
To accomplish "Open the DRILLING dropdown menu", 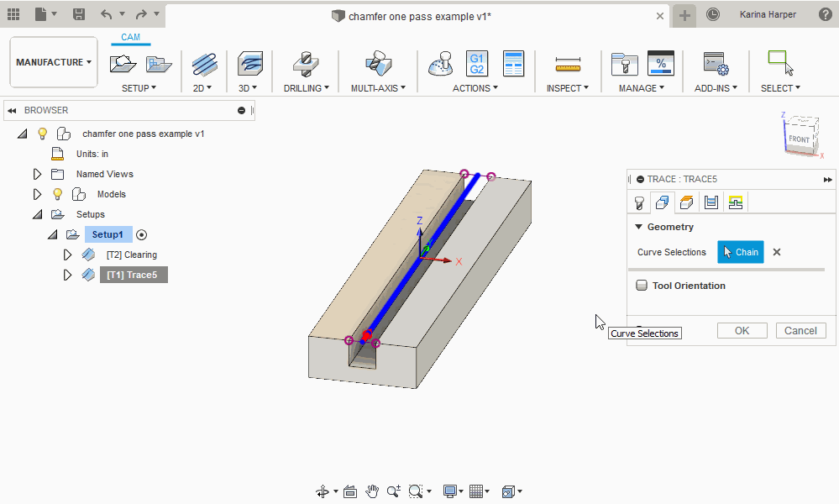I will click(306, 88).
